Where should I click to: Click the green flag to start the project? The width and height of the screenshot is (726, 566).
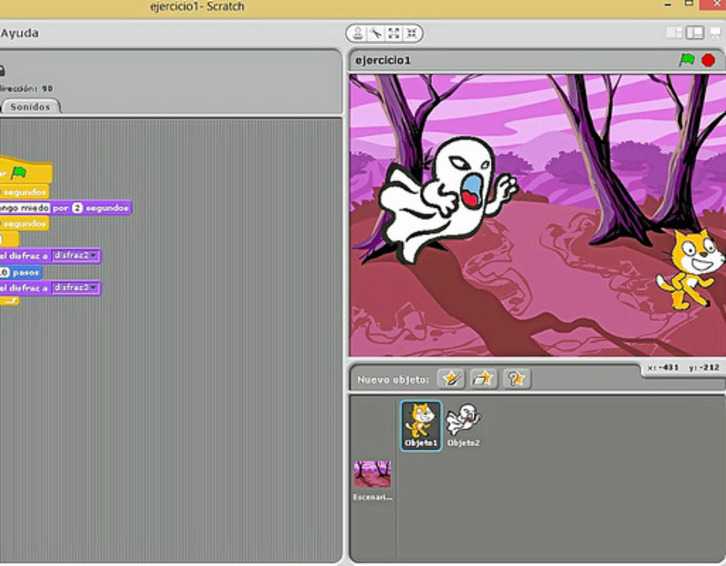point(687,60)
